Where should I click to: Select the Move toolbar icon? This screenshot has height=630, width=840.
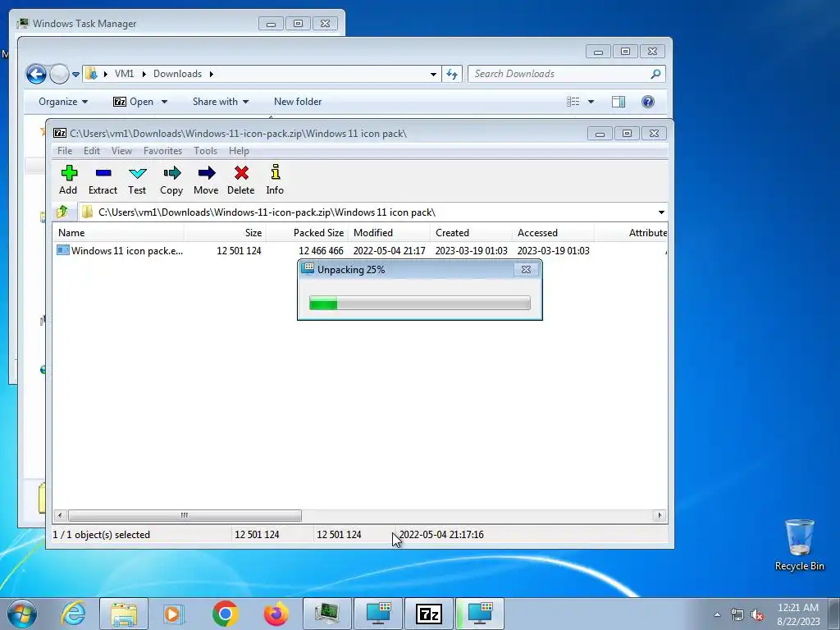pyautogui.click(x=206, y=180)
